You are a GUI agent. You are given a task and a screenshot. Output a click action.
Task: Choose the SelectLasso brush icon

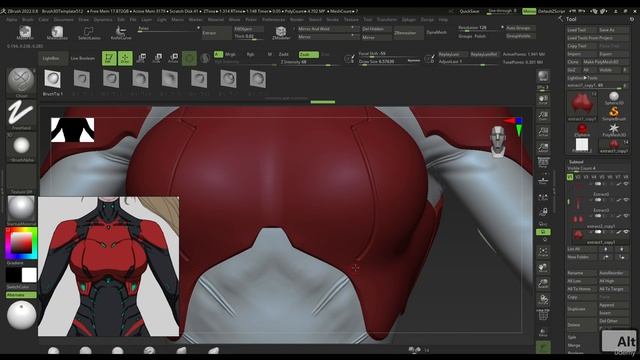tap(89, 32)
